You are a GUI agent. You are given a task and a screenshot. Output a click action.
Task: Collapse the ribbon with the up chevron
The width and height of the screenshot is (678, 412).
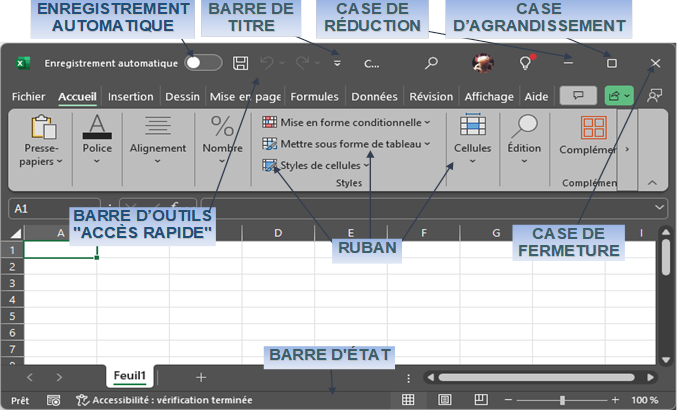[x=652, y=183]
